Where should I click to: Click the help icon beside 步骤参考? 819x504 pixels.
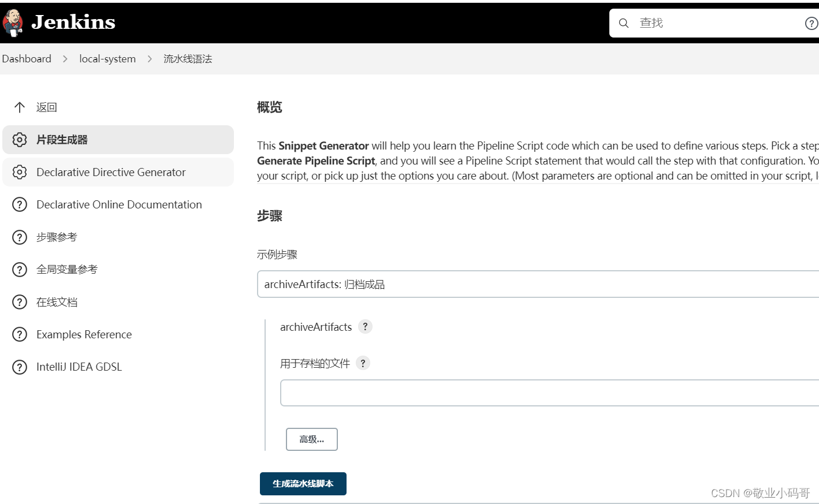tap(20, 237)
